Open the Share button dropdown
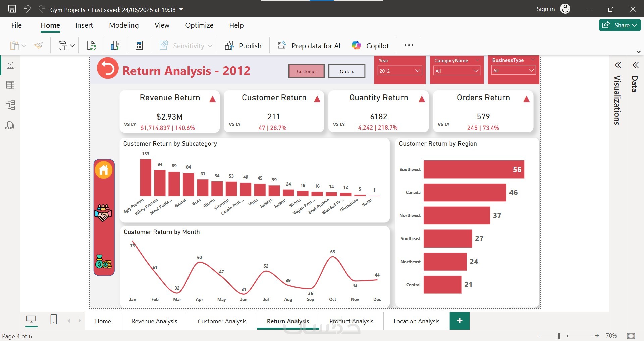Screen dimensions: 644x341 coord(620,25)
